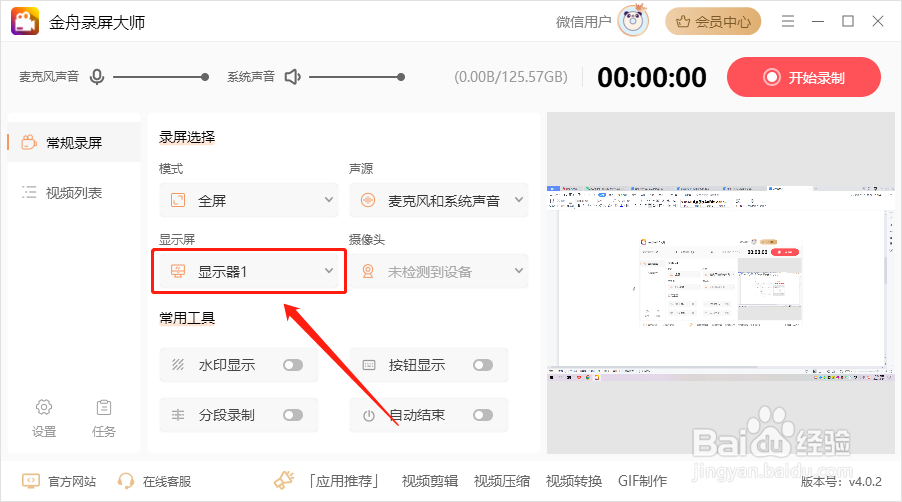Click the 版本号: v4.0.2 version text
Image resolution: width=902 pixels, height=502 pixels.
[x=841, y=482]
